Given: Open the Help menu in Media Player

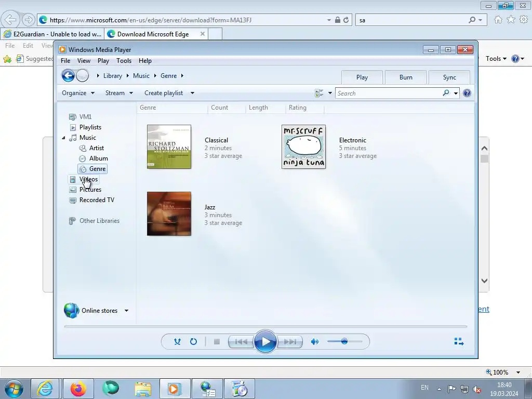Looking at the screenshot, I should (145, 61).
